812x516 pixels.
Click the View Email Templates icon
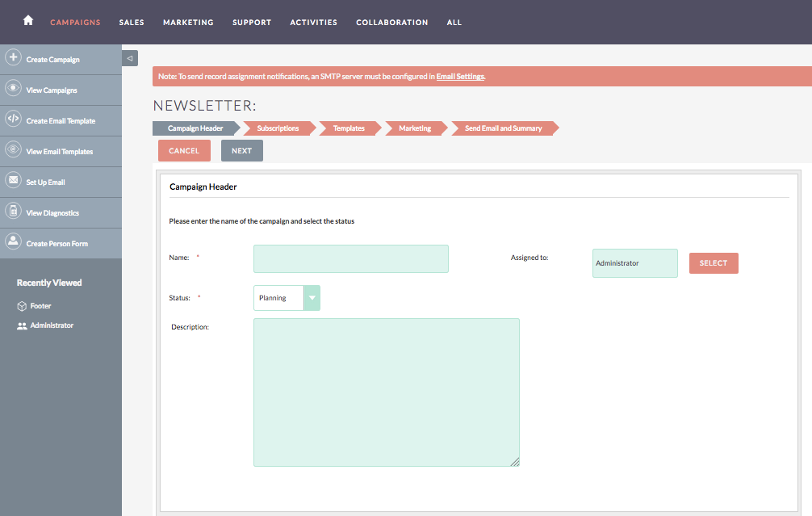point(13,150)
